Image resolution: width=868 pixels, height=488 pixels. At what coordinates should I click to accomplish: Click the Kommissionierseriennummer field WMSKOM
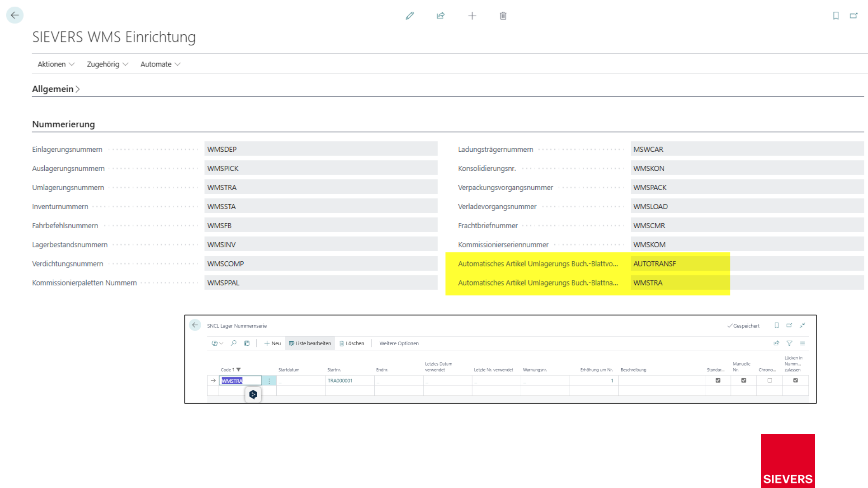(x=747, y=244)
